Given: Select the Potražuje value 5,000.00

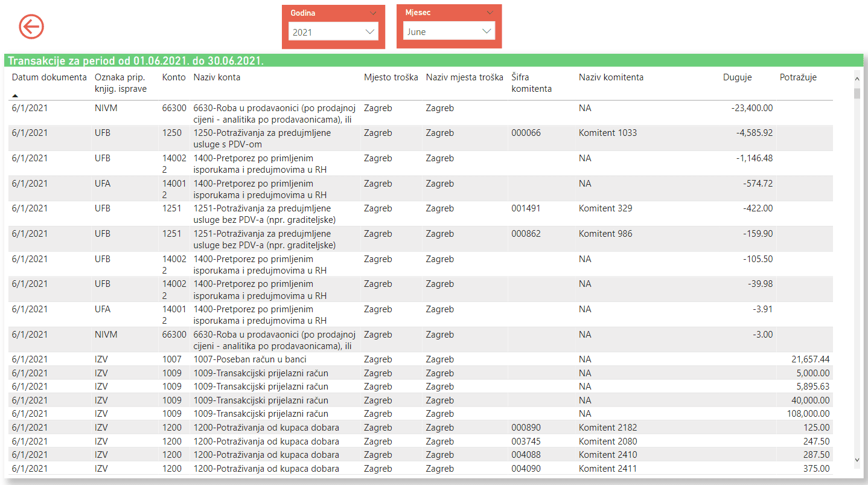Looking at the screenshot, I should (x=813, y=373).
